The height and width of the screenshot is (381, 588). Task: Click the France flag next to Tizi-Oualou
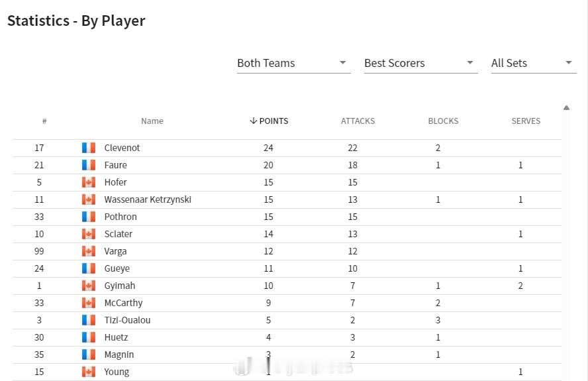pyautogui.click(x=89, y=320)
